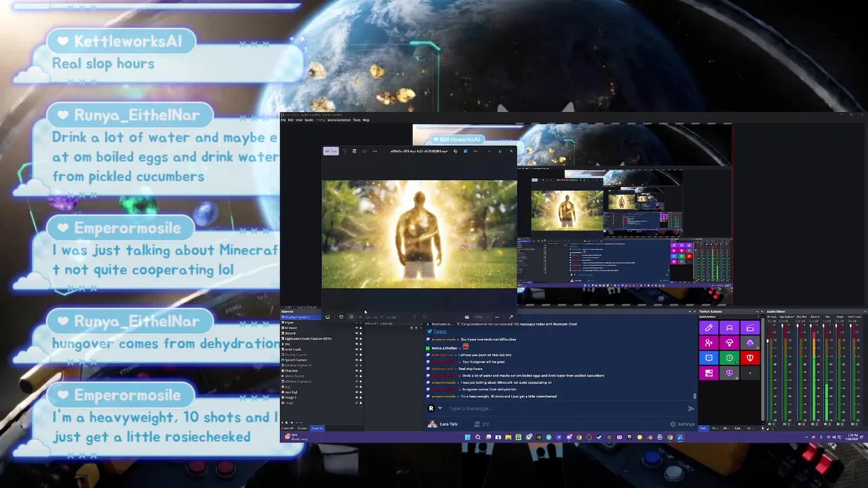Toggle visibility of Application Audio Capture source

point(357,339)
